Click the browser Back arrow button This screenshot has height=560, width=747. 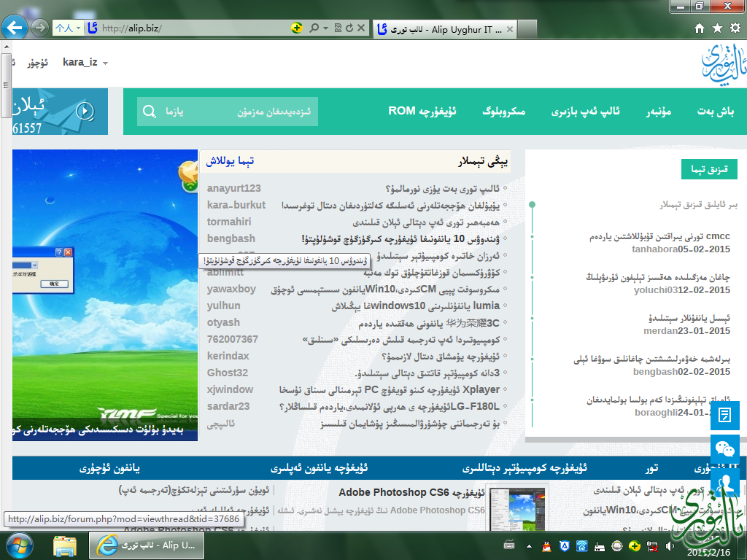pyautogui.click(x=15, y=28)
